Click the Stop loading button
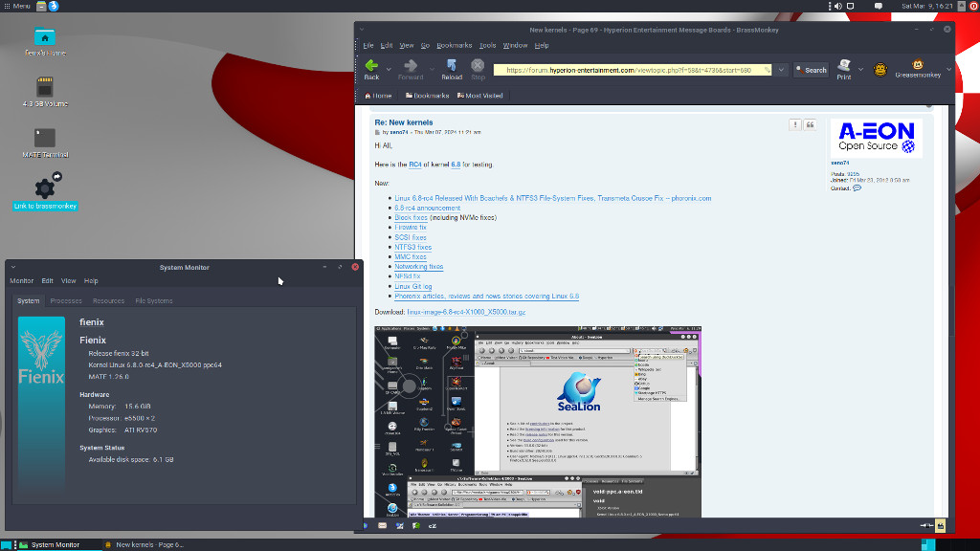Image resolution: width=980 pixels, height=551 pixels. [x=478, y=69]
